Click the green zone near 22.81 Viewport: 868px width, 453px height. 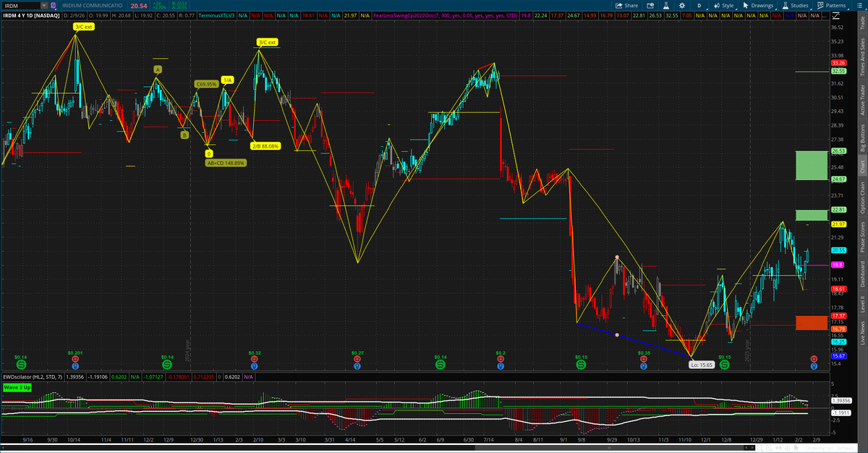[811, 215]
